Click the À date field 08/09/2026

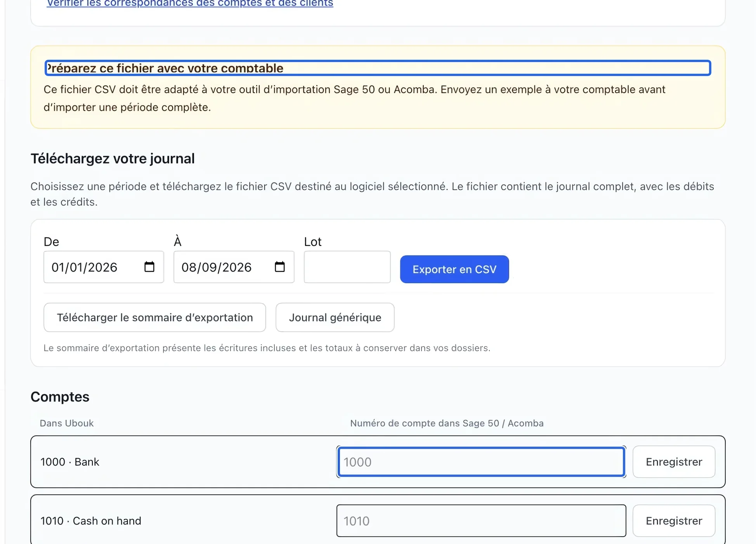(x=234, y=267)
